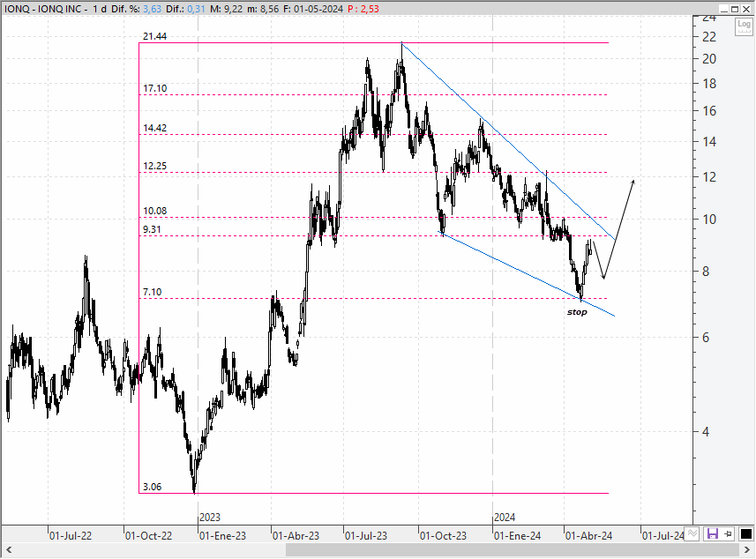The height and width of the screenshot is (559, 756).
Task: Click price axis value 6
Action: pyautogui.click(x=706, y=338)
